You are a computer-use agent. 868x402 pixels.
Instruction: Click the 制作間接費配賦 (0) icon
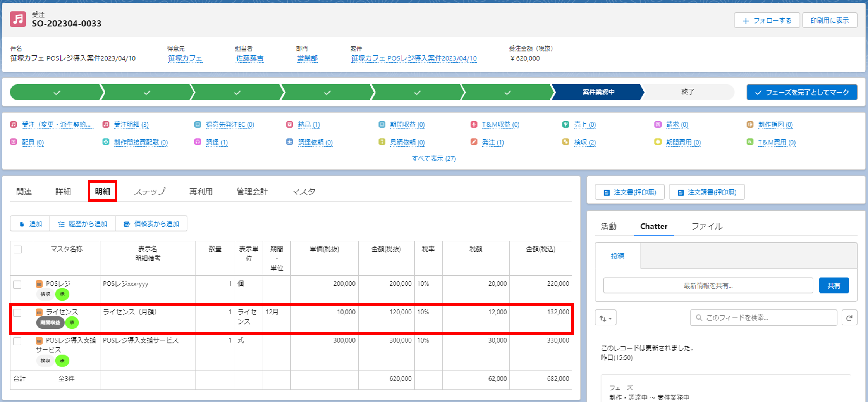point(106,142)
